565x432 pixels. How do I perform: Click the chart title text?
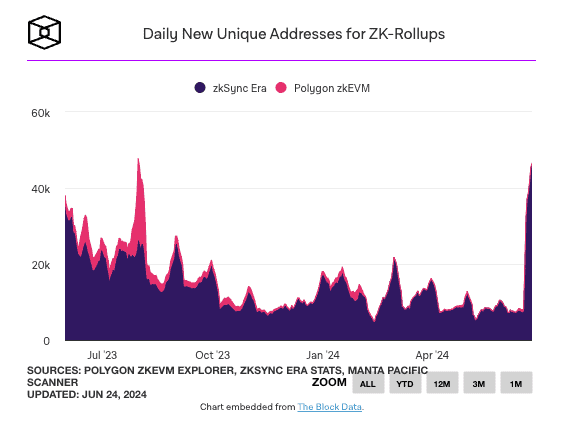tap(294, 34)
